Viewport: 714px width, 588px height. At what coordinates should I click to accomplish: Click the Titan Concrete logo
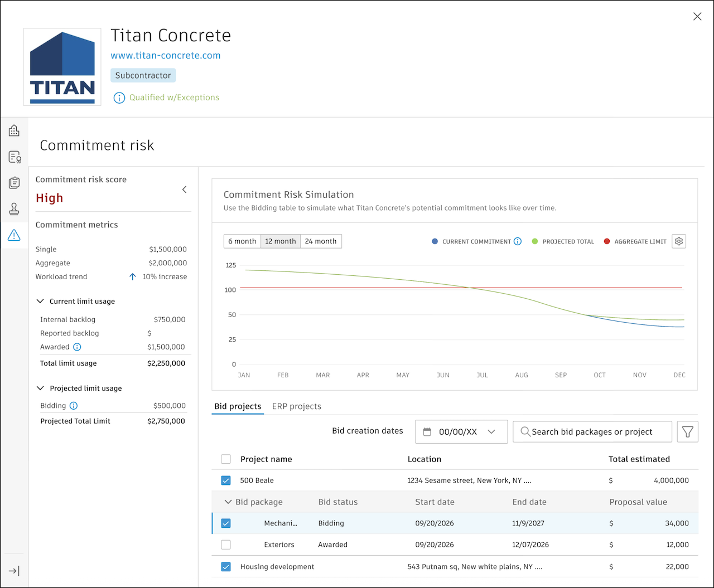tap(62, 67)
